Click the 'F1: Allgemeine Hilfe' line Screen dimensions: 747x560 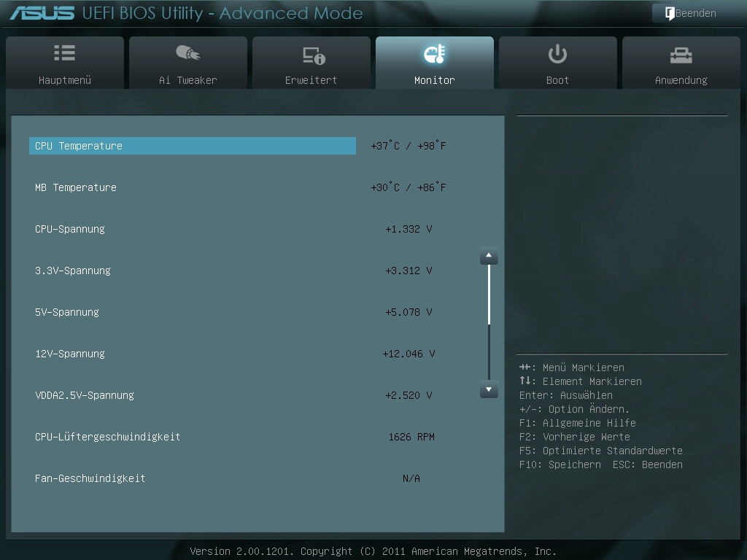pos(578,423)
